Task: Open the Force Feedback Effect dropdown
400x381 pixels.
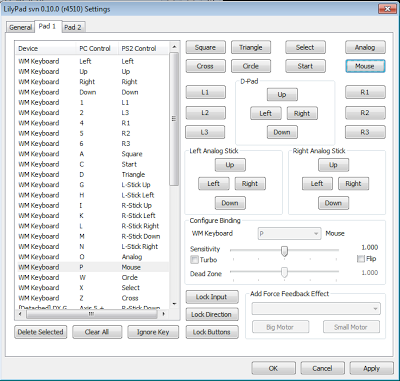Action: point(316,309)
